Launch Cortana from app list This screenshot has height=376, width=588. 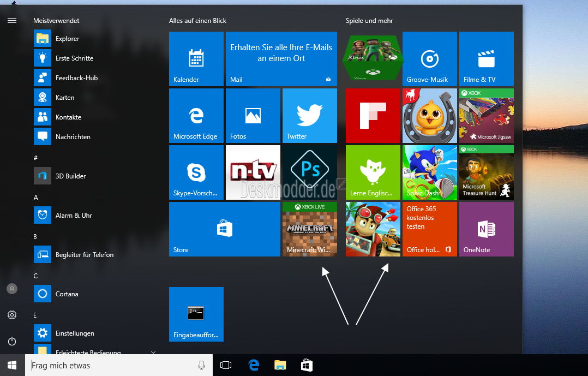click(x=94, y=294)
